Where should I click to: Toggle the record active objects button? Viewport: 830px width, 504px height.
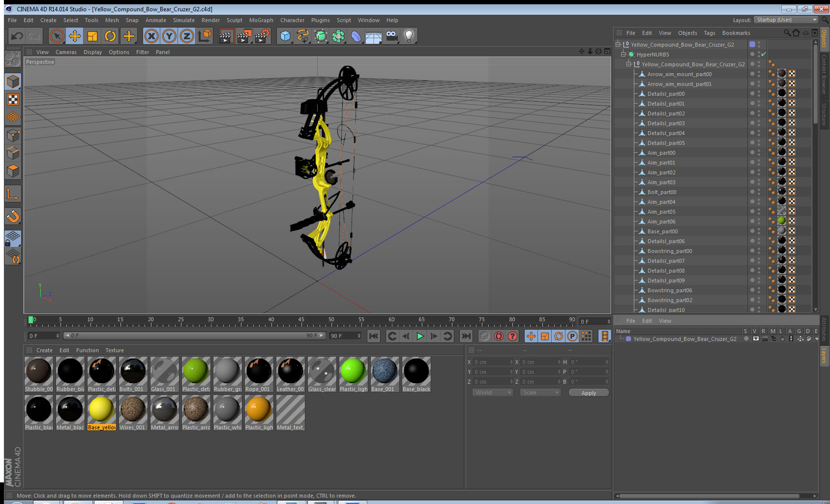484,336
